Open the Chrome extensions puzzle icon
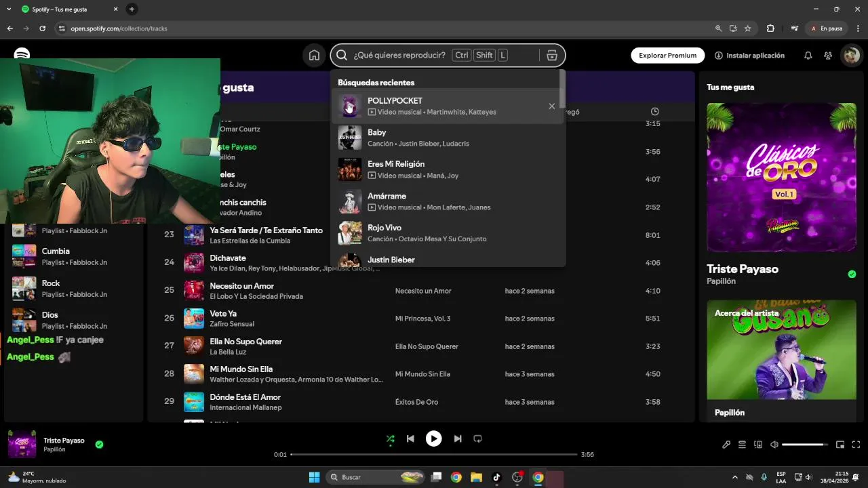 click(x=770, y=28)
